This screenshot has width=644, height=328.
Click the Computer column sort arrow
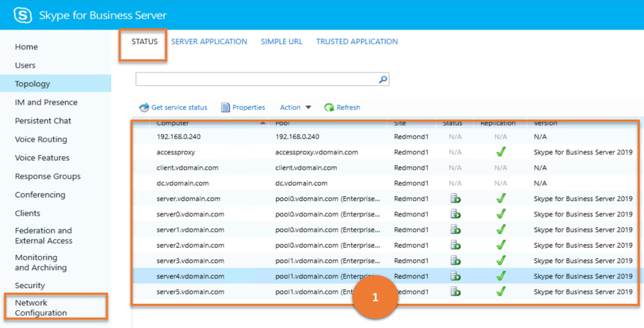262,123
